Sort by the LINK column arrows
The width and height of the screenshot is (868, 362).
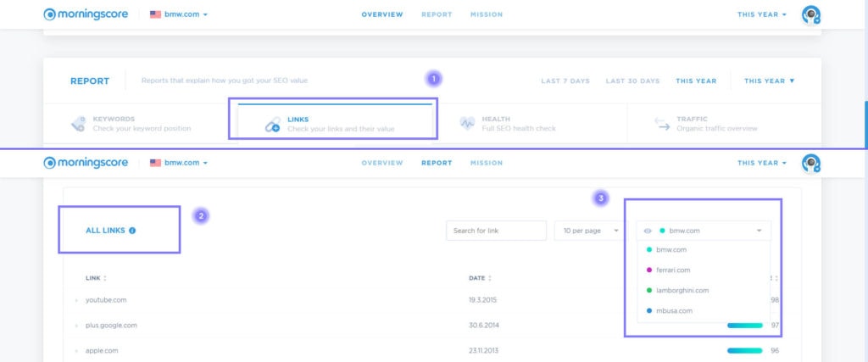point(104,278)
